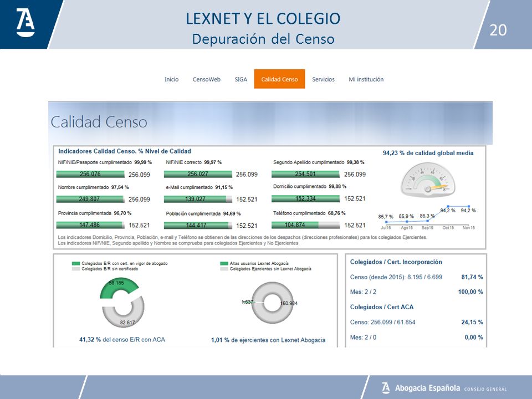532x399 pixels.
Task: Click the gray legend square for Colegiados Ejercientes sin Lexnet
Action: [x=224, y=269]
